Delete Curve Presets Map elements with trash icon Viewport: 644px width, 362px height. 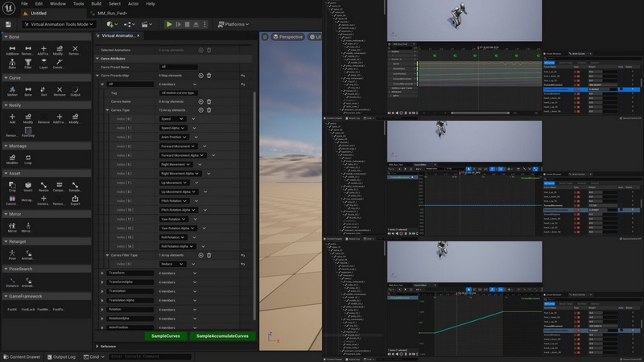click(x=209, y=76)
